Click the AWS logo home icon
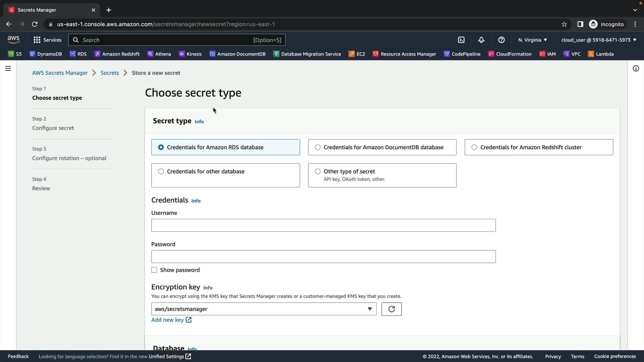644x362 pixels. [13, 40]
